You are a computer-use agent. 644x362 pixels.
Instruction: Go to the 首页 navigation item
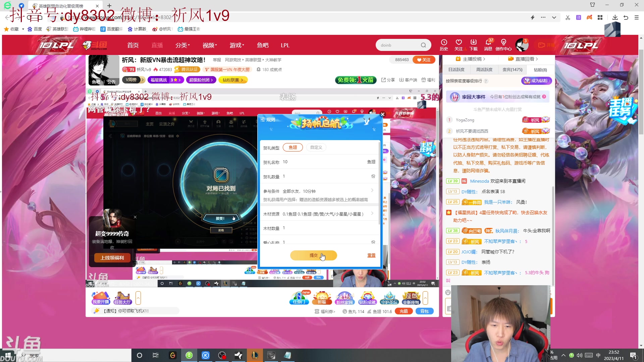(133, 45)
